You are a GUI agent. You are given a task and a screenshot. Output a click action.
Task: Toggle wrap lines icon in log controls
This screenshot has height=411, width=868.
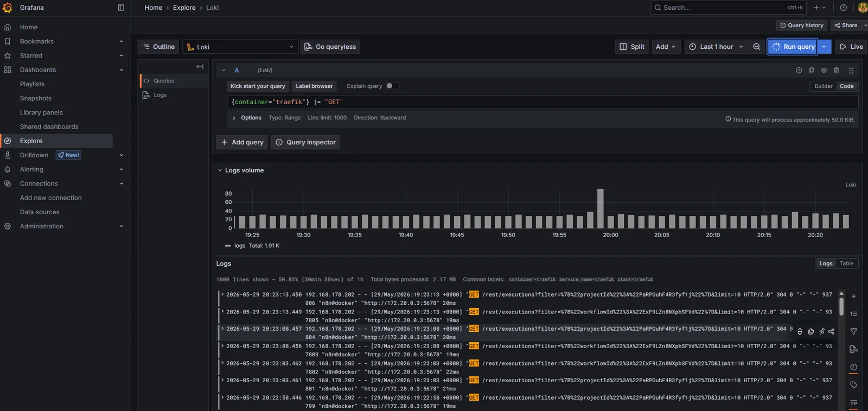tap(853, 402)
